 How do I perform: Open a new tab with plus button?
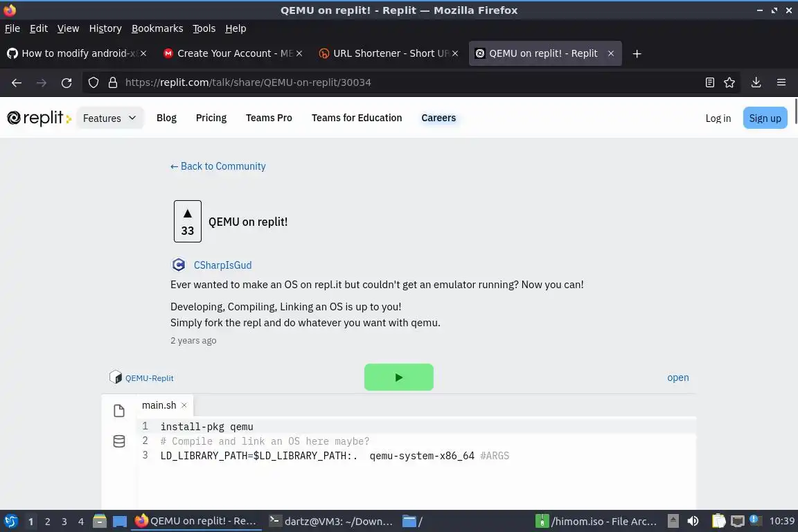click(637, 53)
